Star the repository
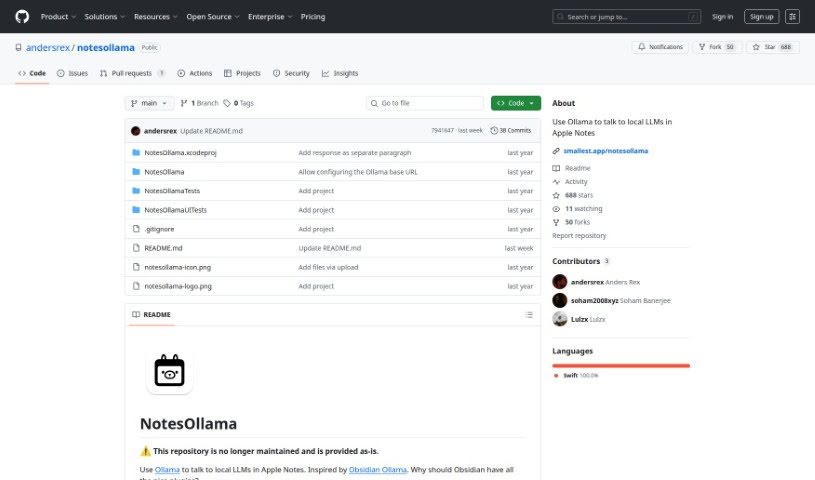The height and width of the screenshot is (480, 815). pos(772,47)
